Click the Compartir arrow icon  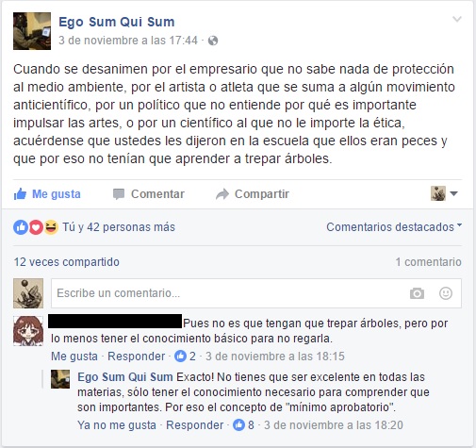click(222, 194)
